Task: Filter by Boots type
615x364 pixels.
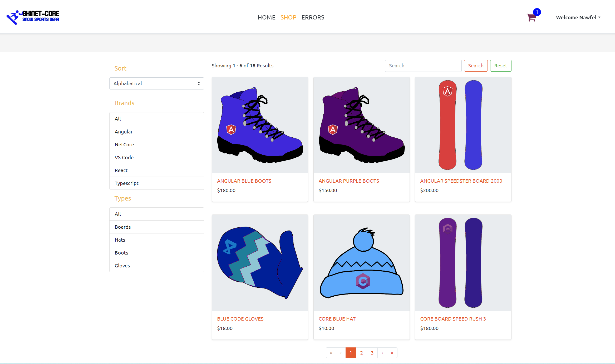Action: point(157,253)
